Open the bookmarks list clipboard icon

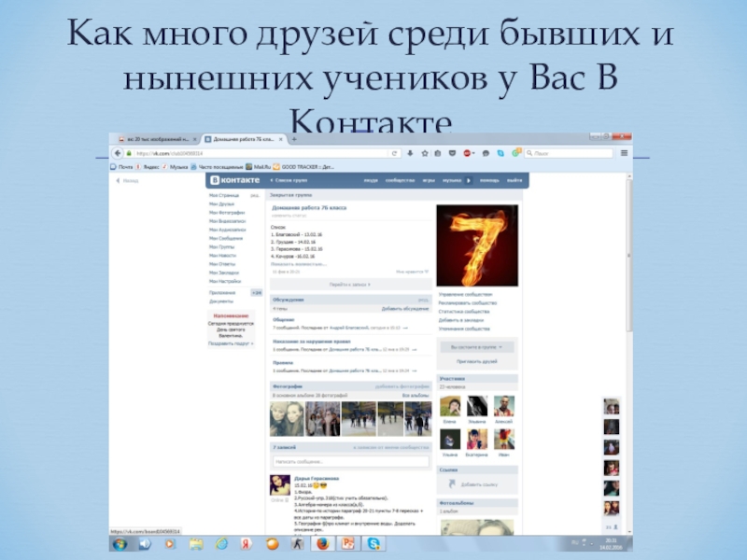pyautogui.click(x=438, y=153)
